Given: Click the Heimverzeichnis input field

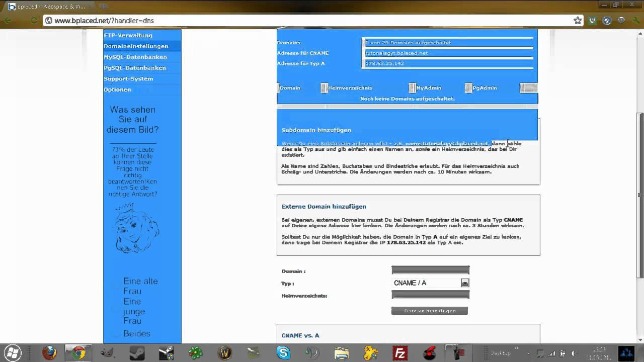Looking at the screenshot, I should click(x=430, y=295).
